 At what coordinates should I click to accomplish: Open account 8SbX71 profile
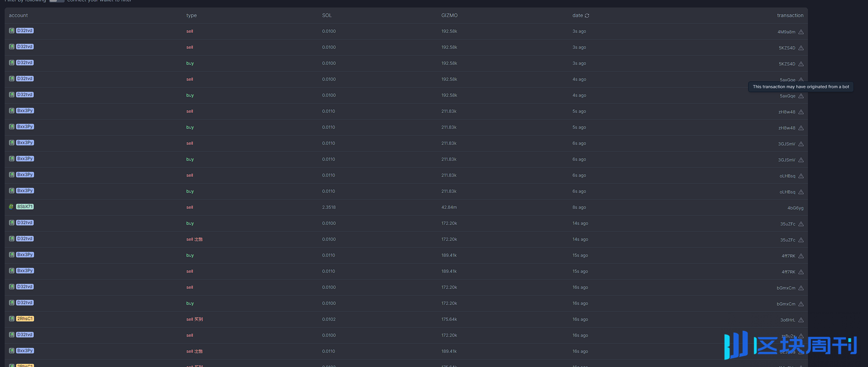(x=25, y=207)
